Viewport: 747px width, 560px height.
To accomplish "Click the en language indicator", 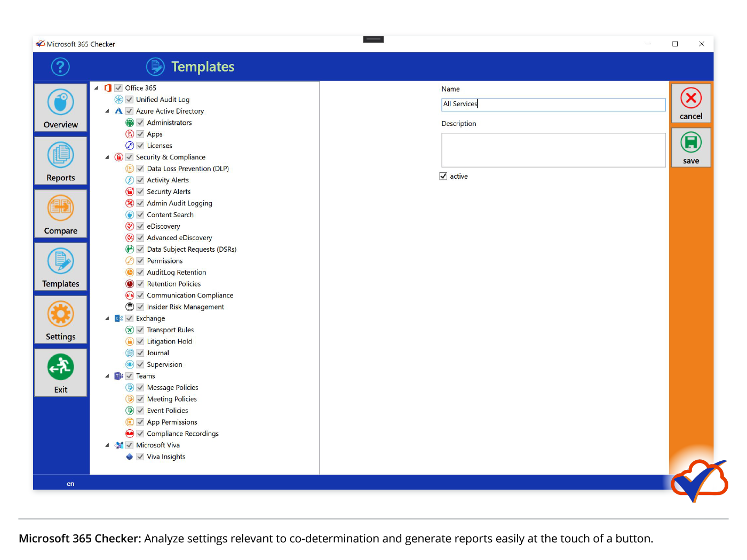I will (x=70, y=484).
